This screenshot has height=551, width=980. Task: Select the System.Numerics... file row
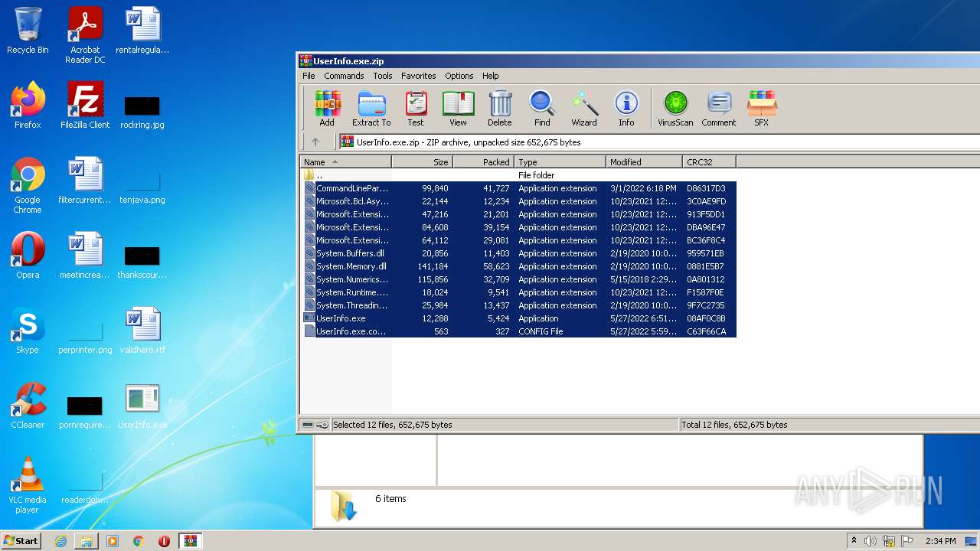pyautogui.click(x=518, y=279)
